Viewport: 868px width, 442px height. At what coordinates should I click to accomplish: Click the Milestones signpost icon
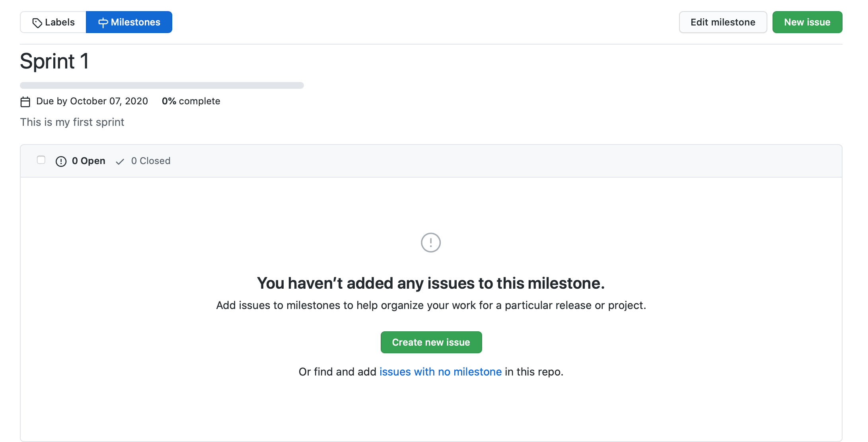[x=103, y=23]
